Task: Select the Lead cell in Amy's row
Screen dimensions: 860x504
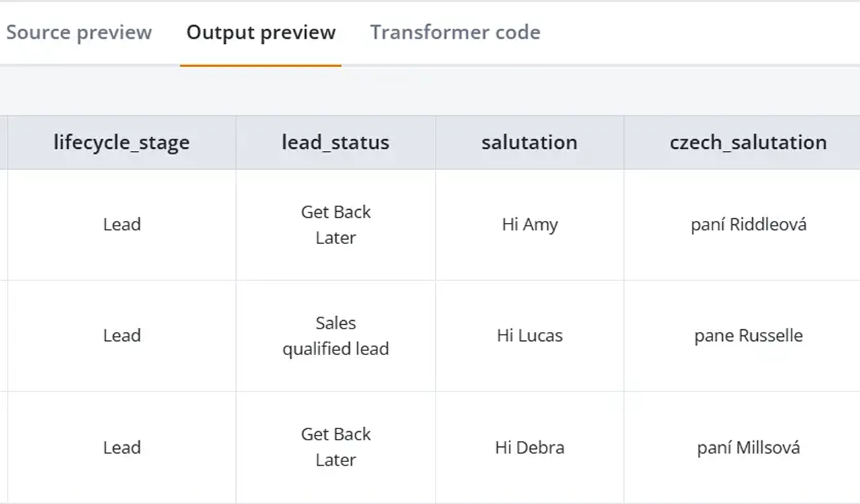Action: pyautogui.click(x=122, y=225)
